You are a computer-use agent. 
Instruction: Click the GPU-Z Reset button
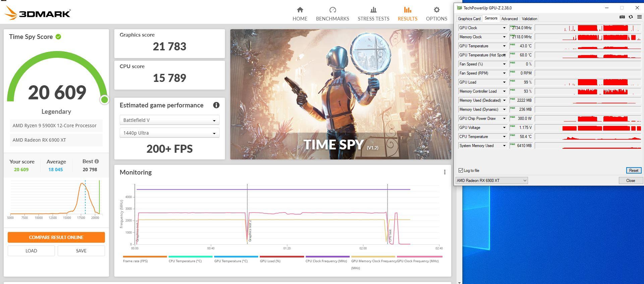[634, 171]
